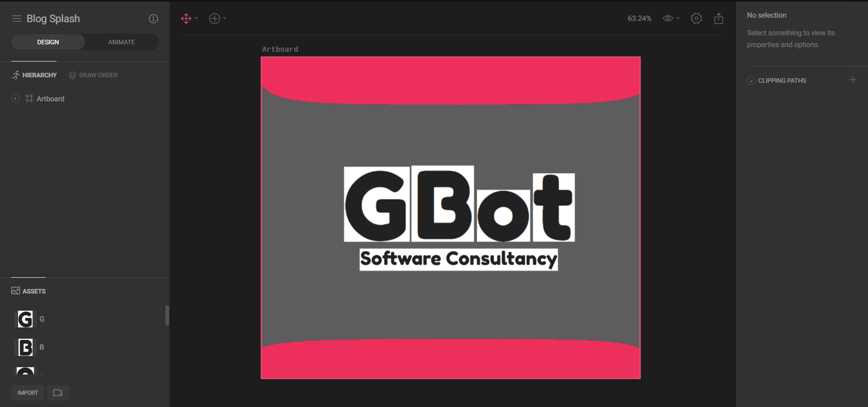Click the ASSETS panel image icon
Image resolution: width=868 pixels, height=407 pixels.
pyautogui.click(x=16, y=291)
